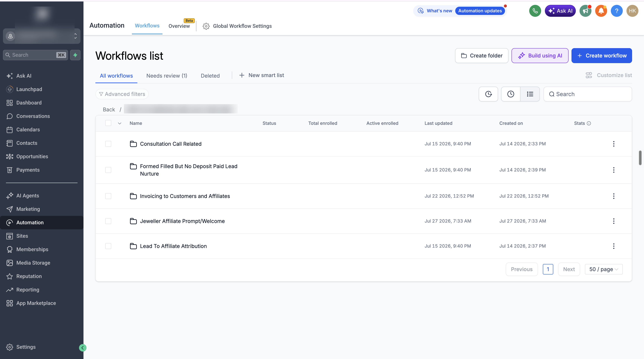Open the orange notifications bell
The width and height of the screenshot is (644, 359).
point(601,11)
